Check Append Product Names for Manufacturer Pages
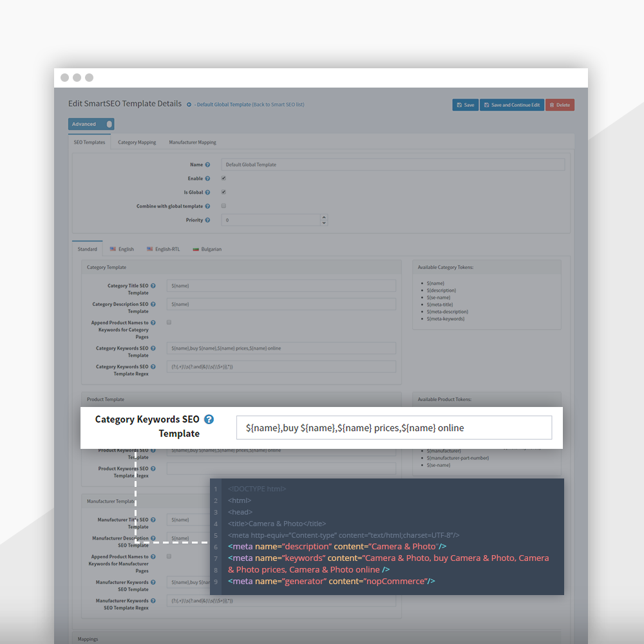The height and width of the screenshot is (644, 644). (x=169, y=556)
